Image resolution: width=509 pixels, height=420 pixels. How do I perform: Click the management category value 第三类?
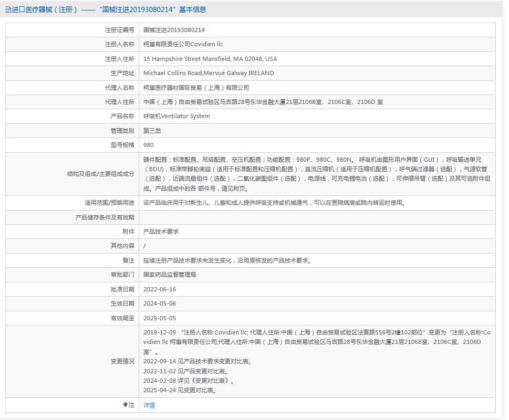click(152, 131)
